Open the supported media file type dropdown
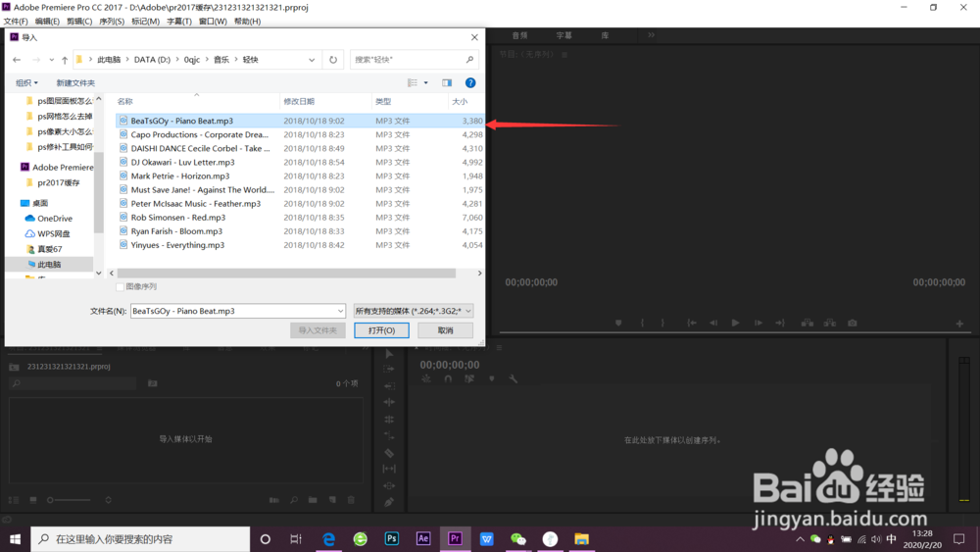This screenshot has width=980, height=552. 413,311
